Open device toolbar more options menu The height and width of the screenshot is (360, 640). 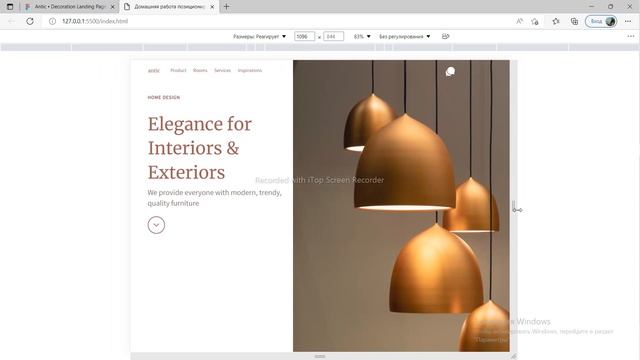[x=631, y=36]
